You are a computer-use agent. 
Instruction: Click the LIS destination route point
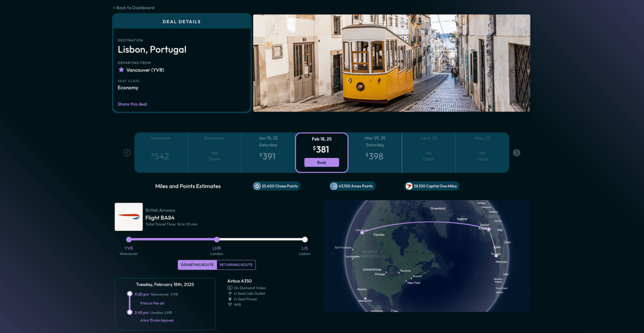(305, 239)
